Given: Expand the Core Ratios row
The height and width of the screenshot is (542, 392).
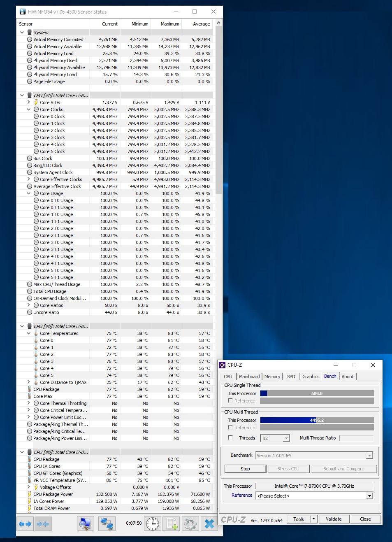Looking at the screenshot, I should [28, 305].
